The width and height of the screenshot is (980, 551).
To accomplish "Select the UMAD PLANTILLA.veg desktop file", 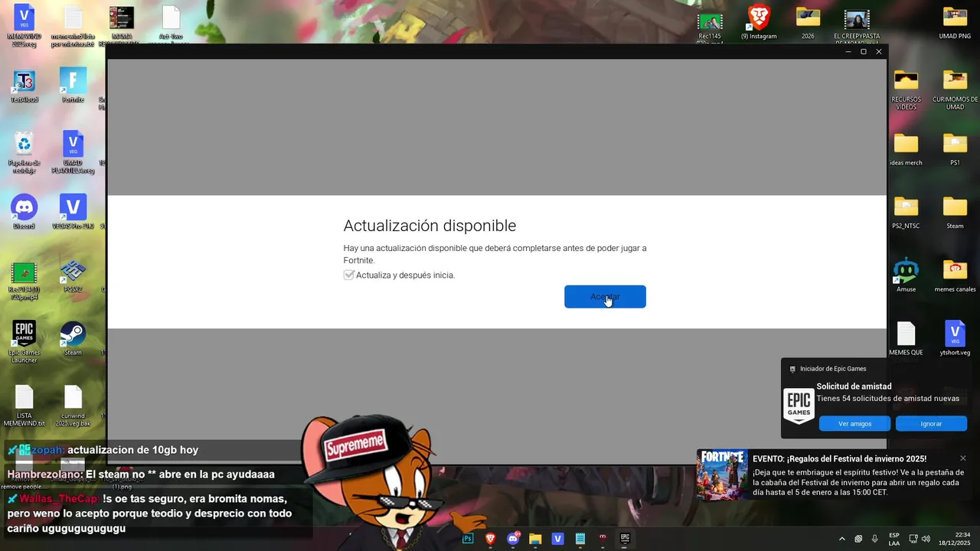I will (x=73, y=152).
